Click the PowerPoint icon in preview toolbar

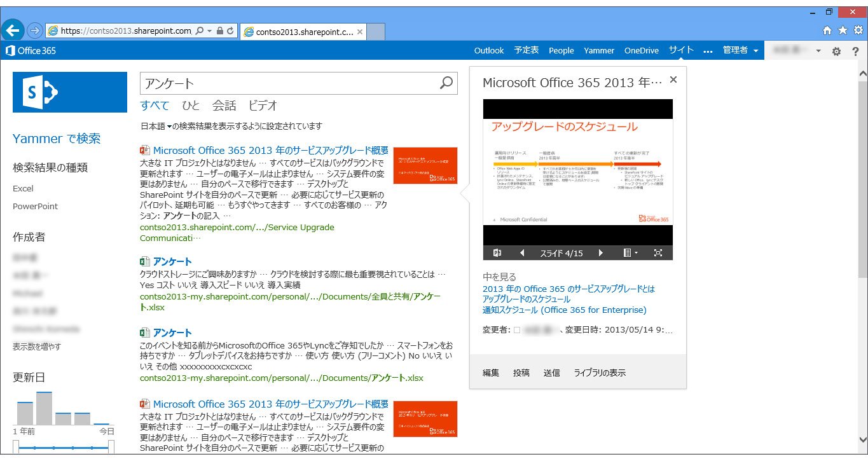pyautogui.click(x=497, y=253)
